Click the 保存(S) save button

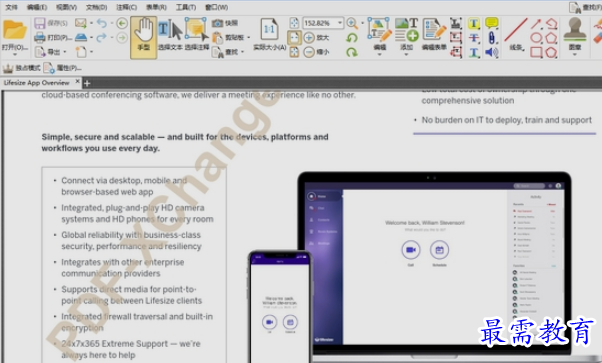click(51, 23)
